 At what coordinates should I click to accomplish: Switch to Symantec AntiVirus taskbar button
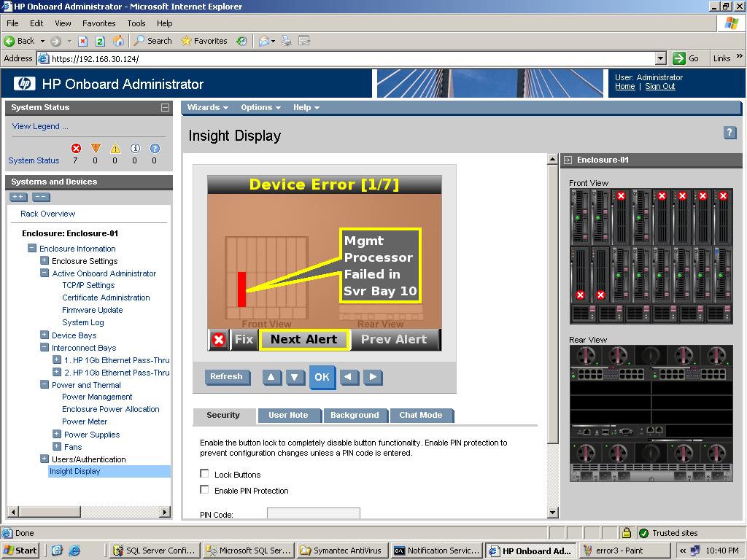point(341,551)
